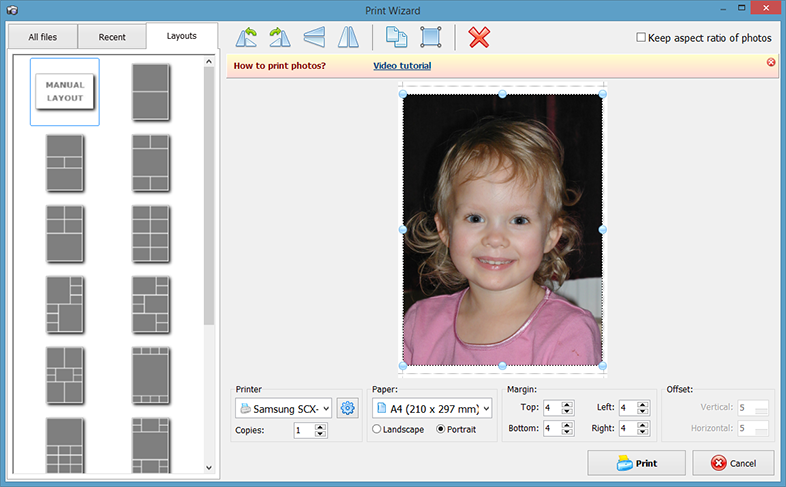Maximize the Print Wizard window
This screenshot has height=487, width=786.
[x=741, y=8]
